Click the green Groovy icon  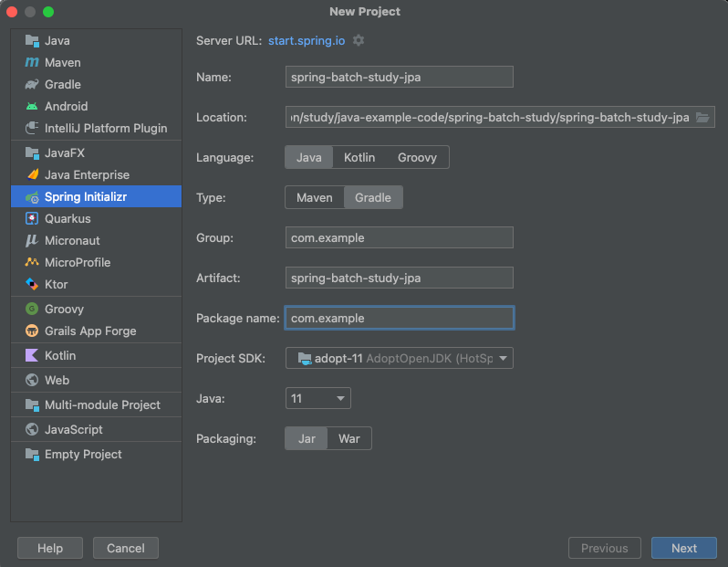[x=32, y=309]
